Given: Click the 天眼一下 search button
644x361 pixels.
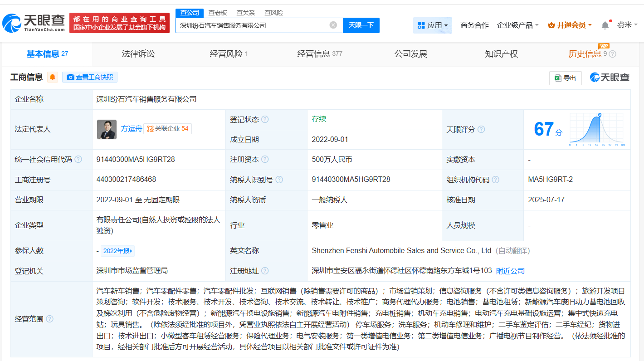Looking at the screenshot, I should tap(361, 25).
